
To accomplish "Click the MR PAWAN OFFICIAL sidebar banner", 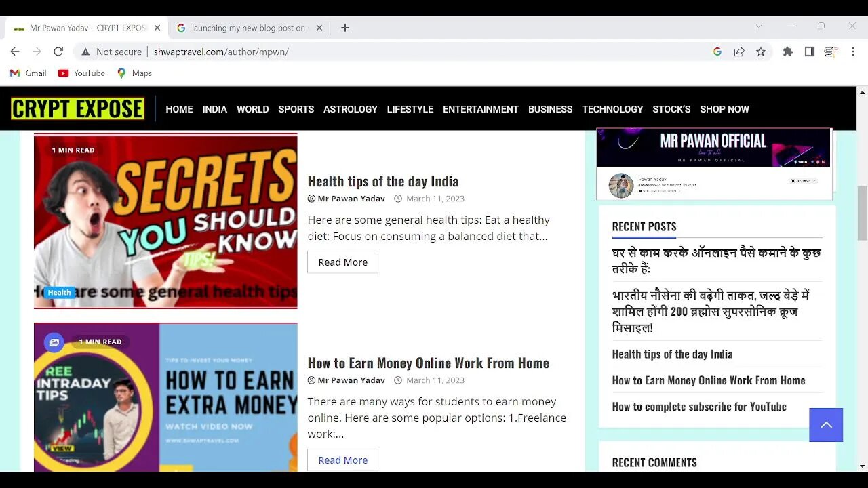I will pyautogui.click(x=714, y=164).
